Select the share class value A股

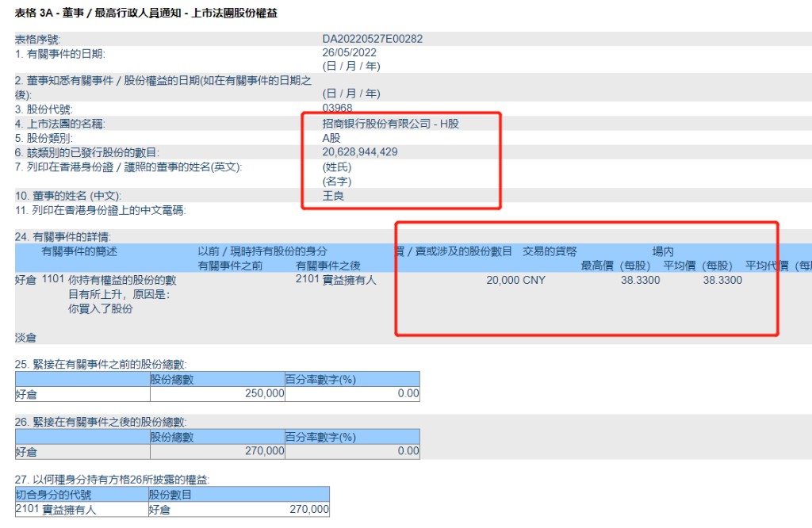tap(331, 138)
